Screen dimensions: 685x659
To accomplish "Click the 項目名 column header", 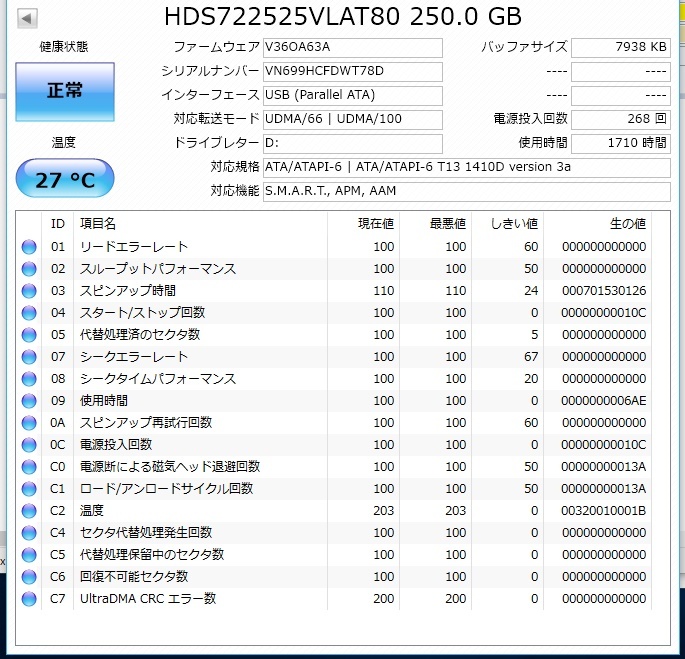I will click(201, 224).
